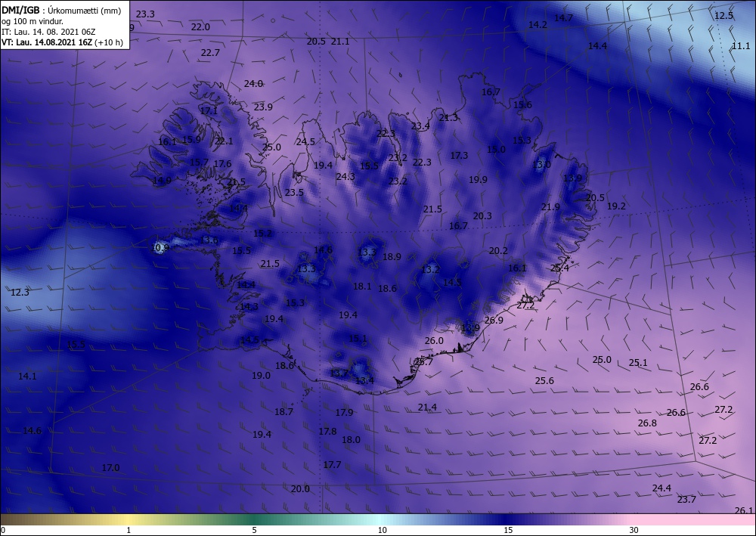Click the '18.0' value
Image resolution: width=756 pixels, height=536 pixels.
(351, 439)
